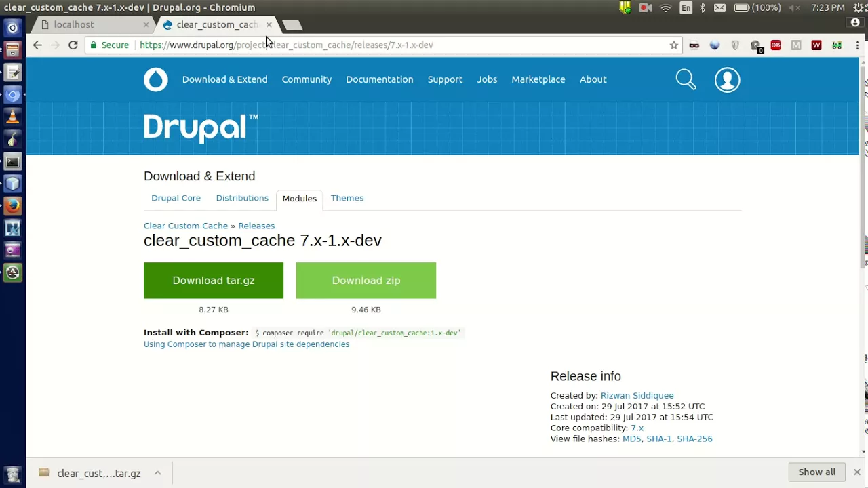Launch Firefox from the Ubuntu dock

point(12,206)
